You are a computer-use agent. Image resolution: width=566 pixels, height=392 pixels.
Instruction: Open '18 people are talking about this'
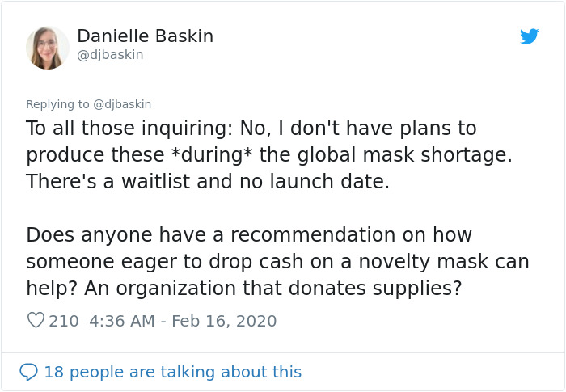click(172, 372)
